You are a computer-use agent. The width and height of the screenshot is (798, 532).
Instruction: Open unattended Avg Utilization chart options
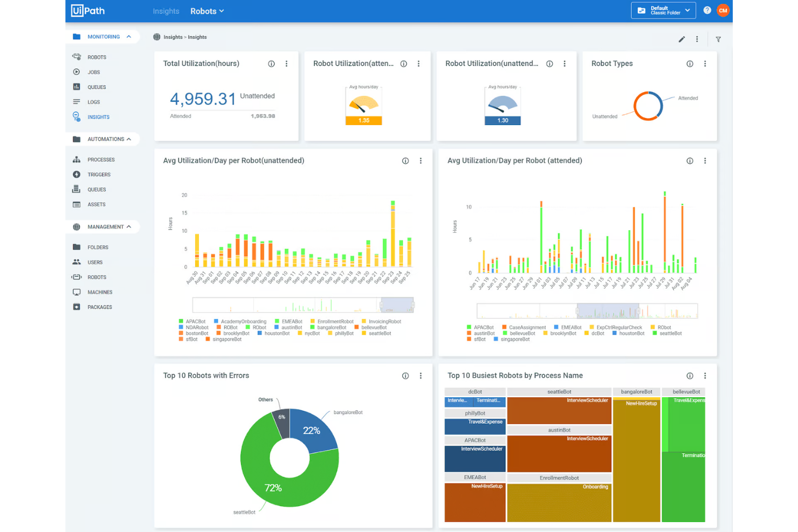421,161
